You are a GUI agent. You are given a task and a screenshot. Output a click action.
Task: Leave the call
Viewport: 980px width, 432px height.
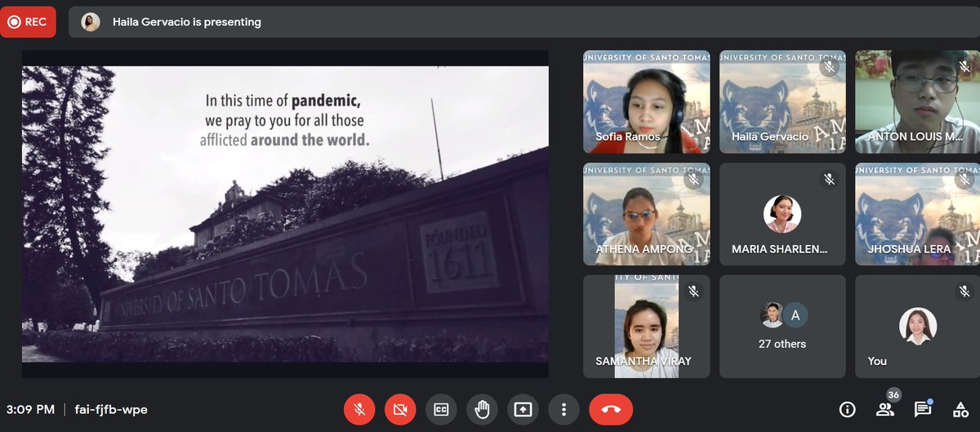point(611,409)
